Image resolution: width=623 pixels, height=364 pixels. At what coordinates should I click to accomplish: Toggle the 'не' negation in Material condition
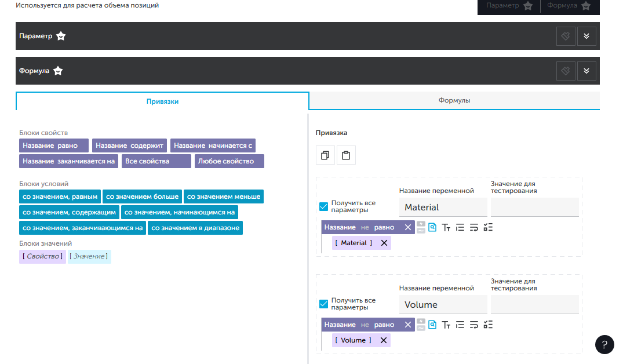365,227
